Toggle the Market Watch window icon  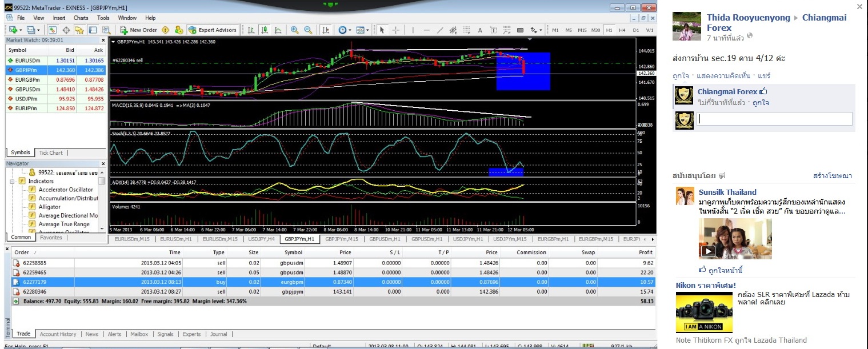coord(52,30)
